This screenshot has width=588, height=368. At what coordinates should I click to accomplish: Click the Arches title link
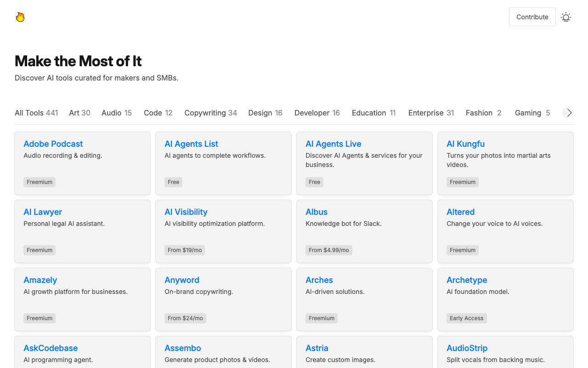point(319,280)
